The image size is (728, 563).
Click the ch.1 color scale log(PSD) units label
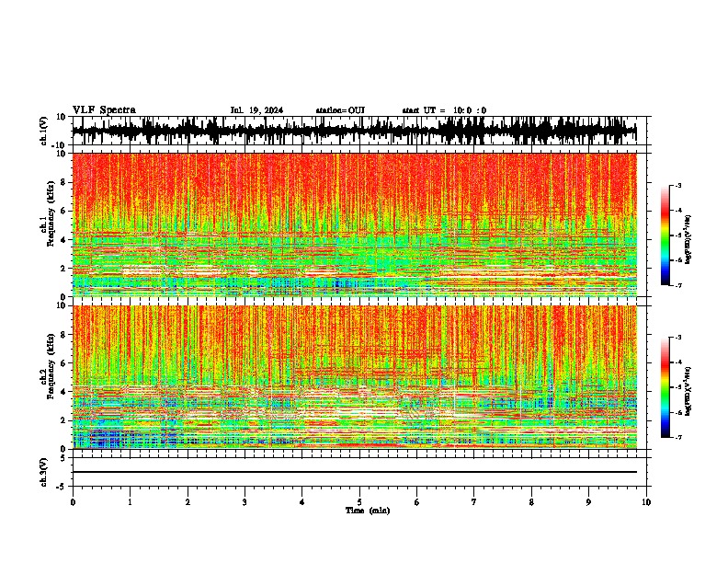pos(688,239)
